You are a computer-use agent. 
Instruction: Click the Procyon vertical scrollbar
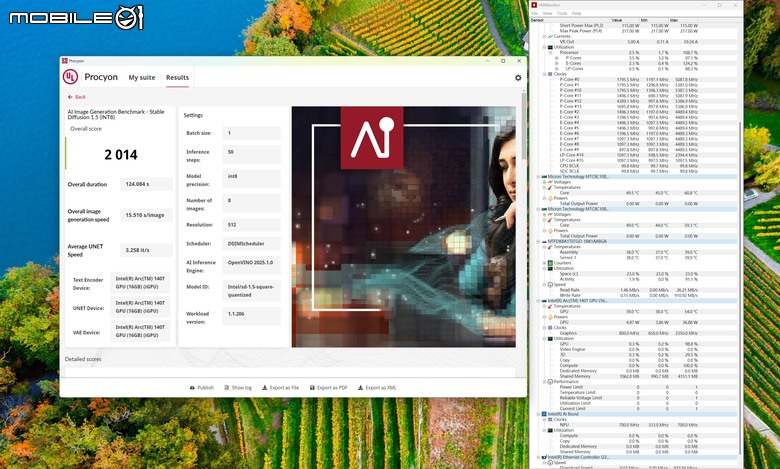point(523,125)
